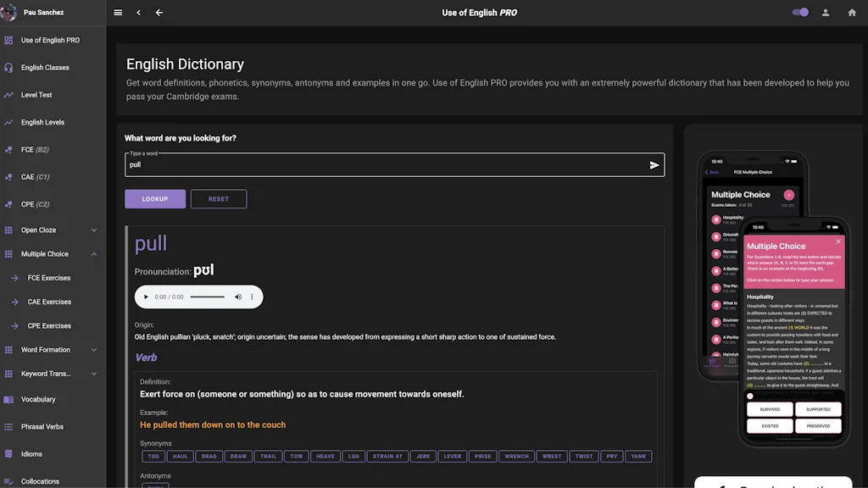
Task: Submit word with the send arrow icon
Action: coord(654,165)
